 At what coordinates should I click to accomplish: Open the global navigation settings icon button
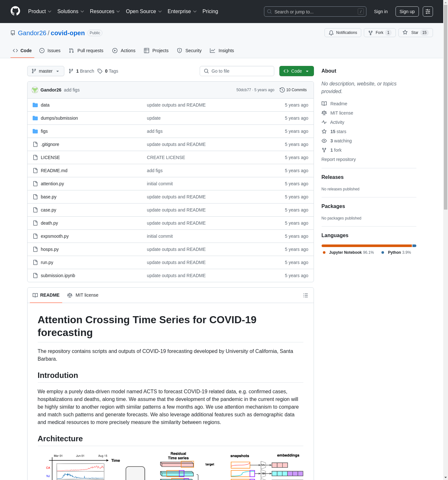[x=428, y=12]
